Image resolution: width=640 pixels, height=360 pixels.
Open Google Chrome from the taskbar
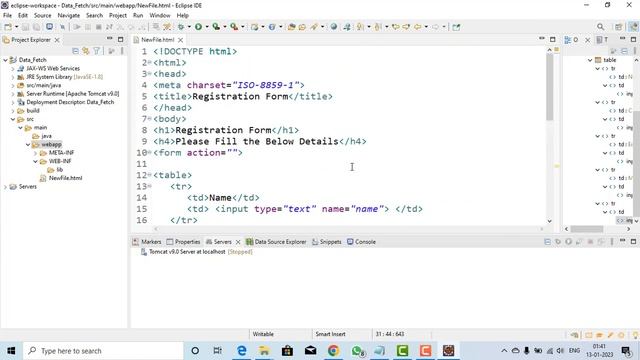point(333,351)
